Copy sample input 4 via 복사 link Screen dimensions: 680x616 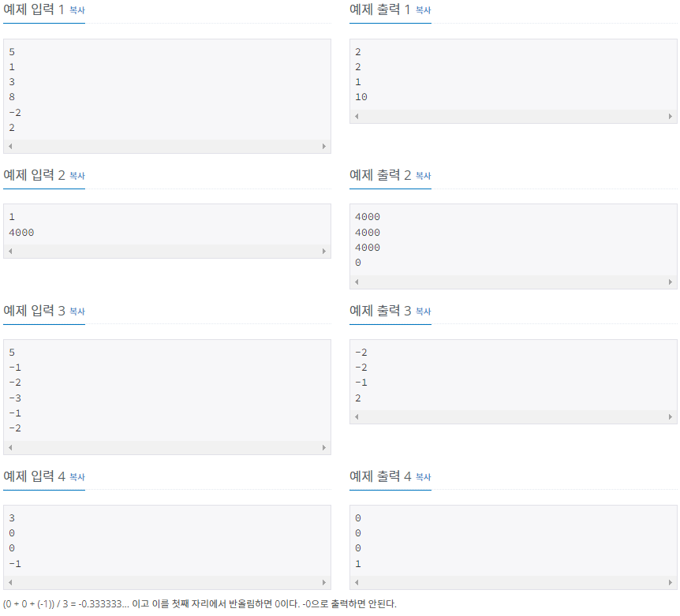[77, 477]
